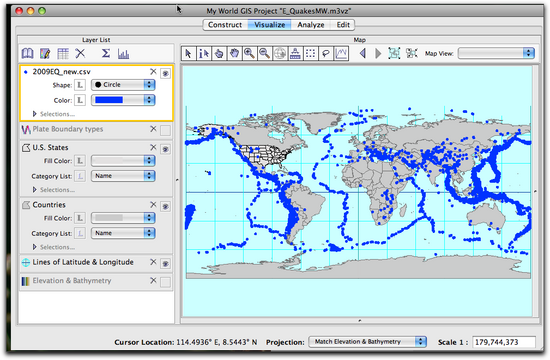Select the lasso selection tool

(326, 54)
